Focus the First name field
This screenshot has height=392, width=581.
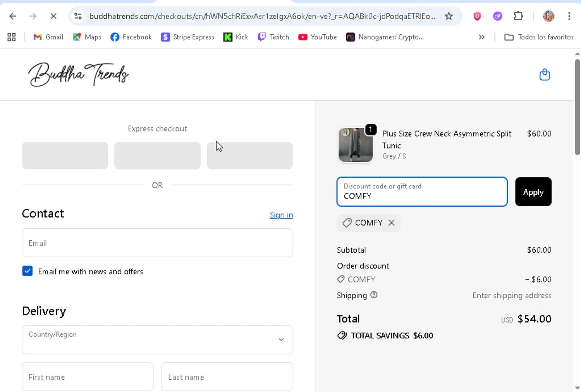pos(88,377)
